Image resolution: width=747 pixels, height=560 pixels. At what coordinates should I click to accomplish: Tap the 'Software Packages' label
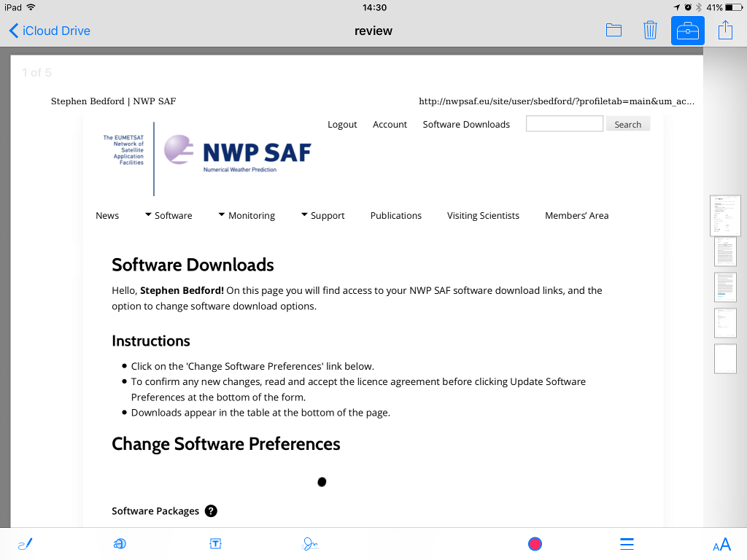(155, 511)
